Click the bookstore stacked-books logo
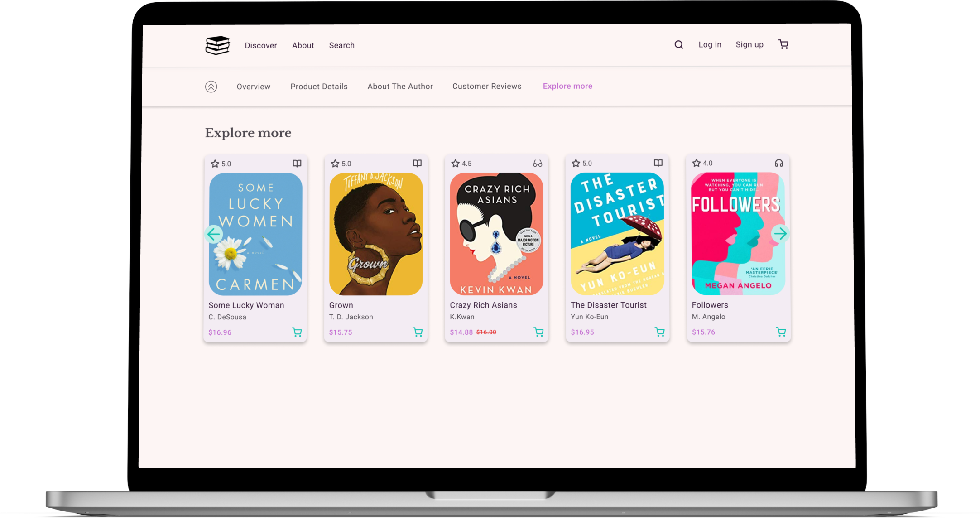 [x=217, y=45]
